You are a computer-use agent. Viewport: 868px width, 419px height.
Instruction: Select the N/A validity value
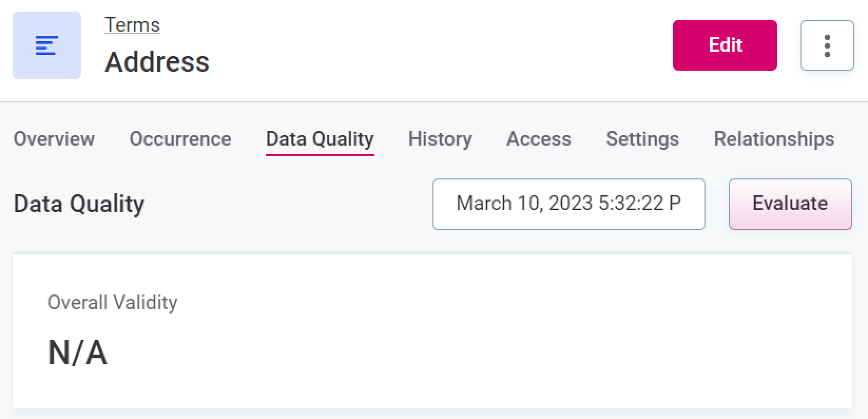coord(78,352)
